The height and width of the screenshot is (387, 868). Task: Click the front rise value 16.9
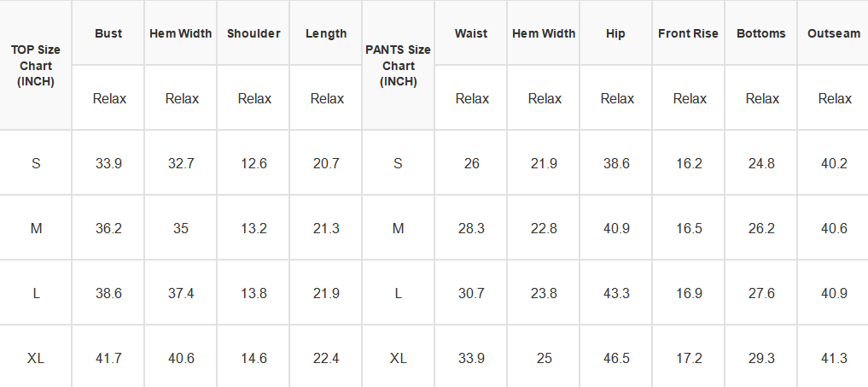coord(688,293)
